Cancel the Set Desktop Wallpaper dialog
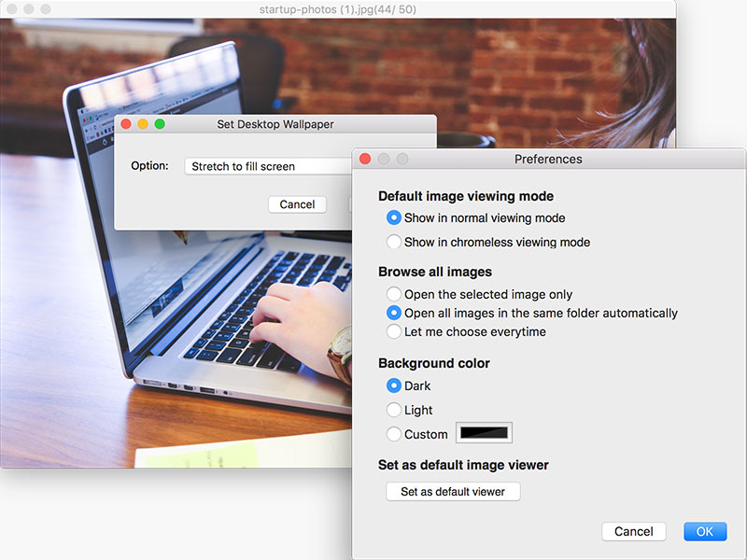 point(297,204)
